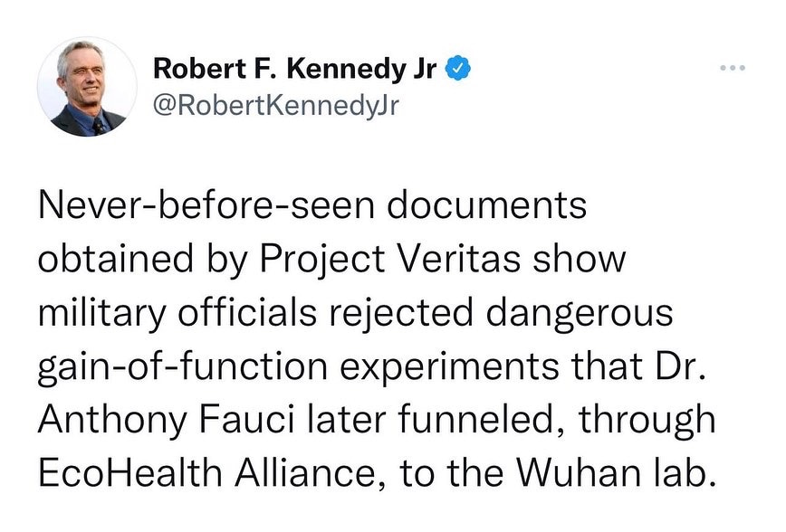Click the word 'show' after Veritas

[x=579, y=261]
